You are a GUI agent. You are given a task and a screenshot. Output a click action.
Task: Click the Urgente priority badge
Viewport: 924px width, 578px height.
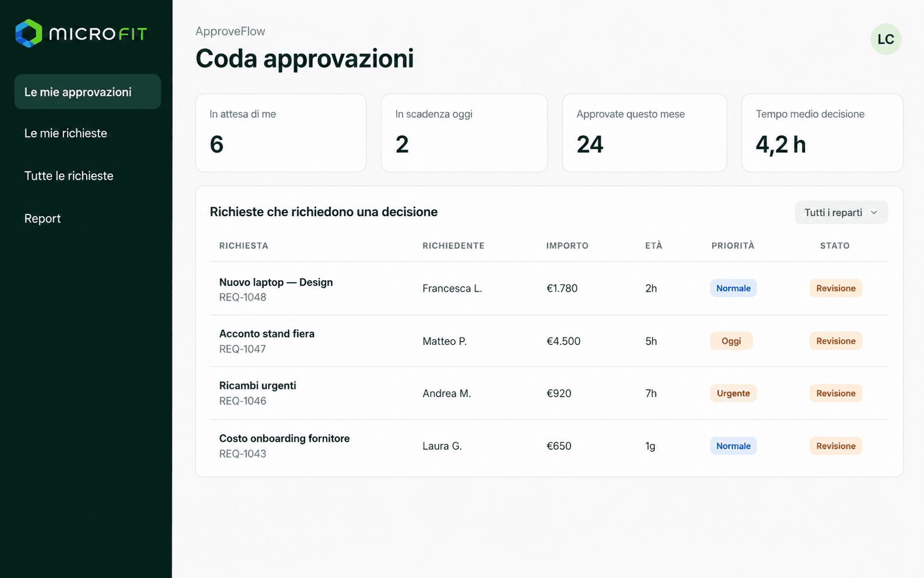point(733,393)
